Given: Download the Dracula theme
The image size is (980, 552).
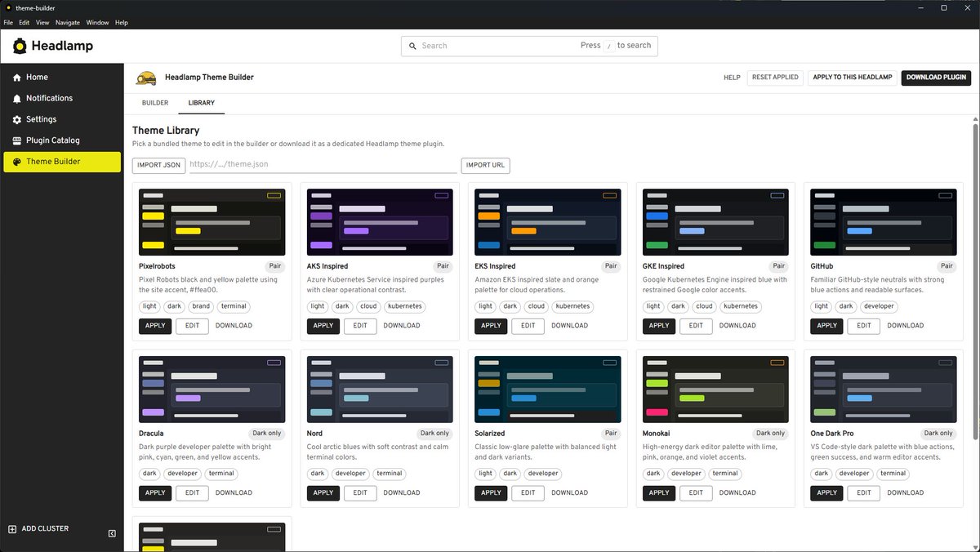Looking at the screenshot, I should point(234,493).
